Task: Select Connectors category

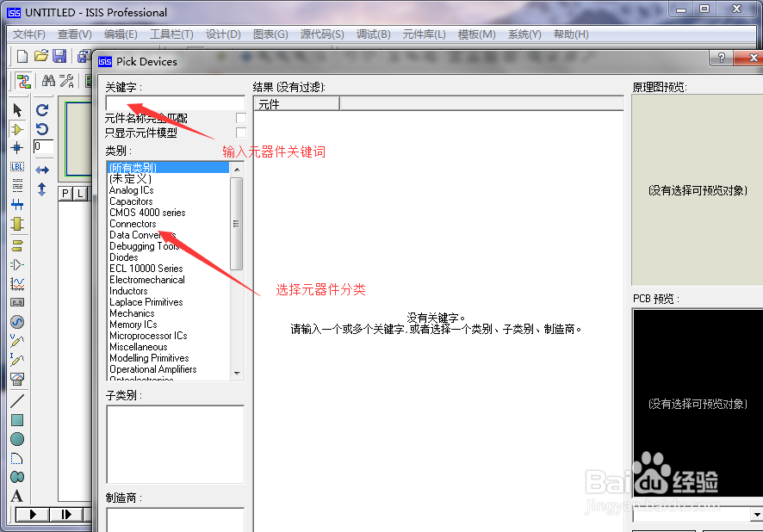Action: 133,224
